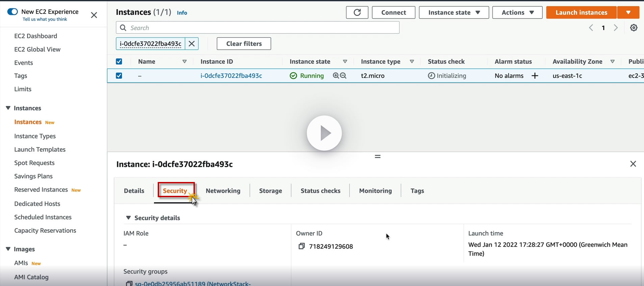
Task: Sort by Availability Zone column arrow
Action: tap(612, 61)
